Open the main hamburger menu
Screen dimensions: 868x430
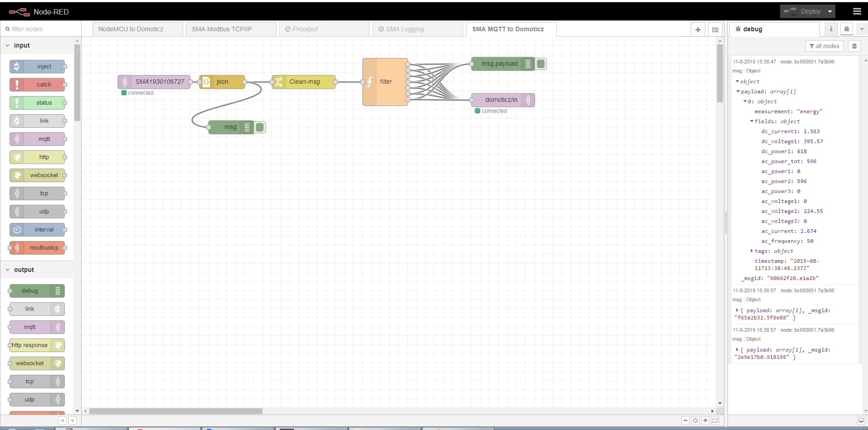857,11
